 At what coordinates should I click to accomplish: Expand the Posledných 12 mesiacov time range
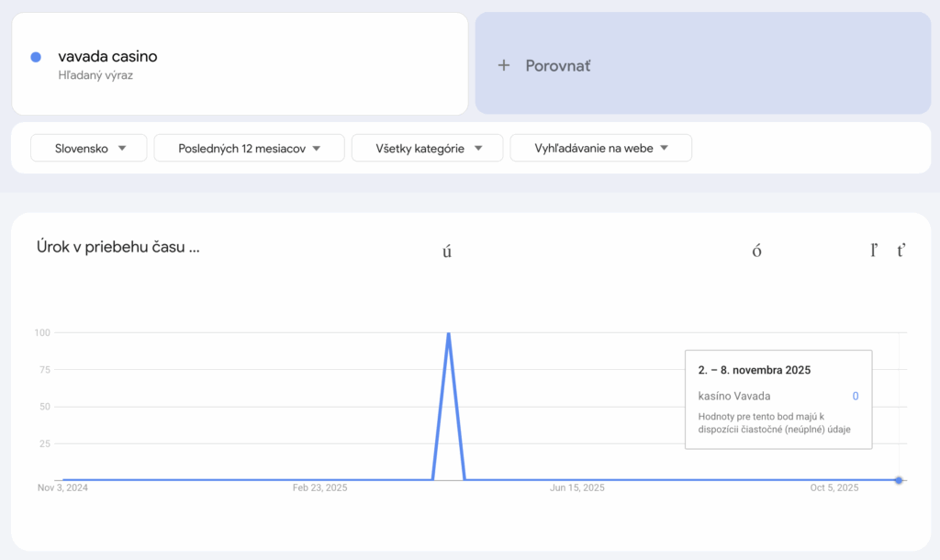pos(249,148)
